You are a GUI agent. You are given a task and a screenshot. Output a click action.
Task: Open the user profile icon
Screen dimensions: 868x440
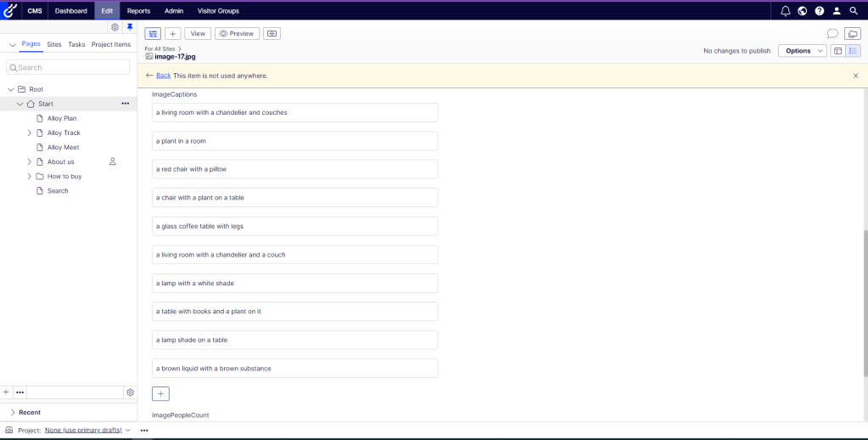[x=837, y=11]
